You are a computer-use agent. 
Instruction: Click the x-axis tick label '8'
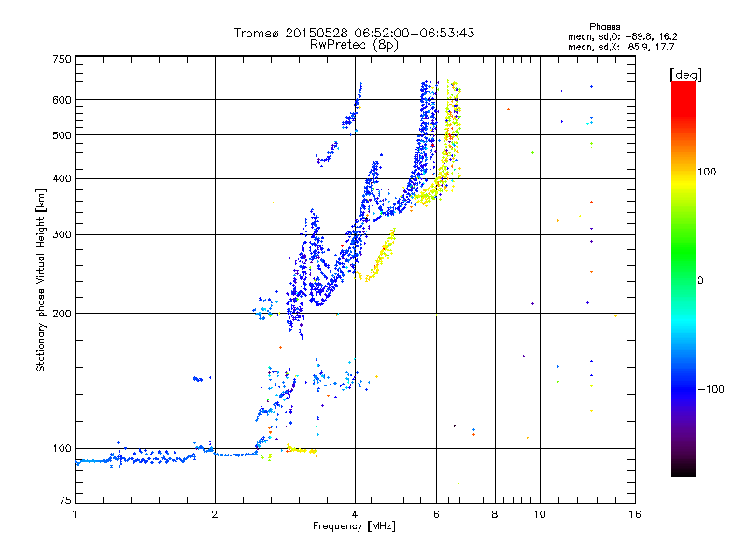click(x=495, y=514)
